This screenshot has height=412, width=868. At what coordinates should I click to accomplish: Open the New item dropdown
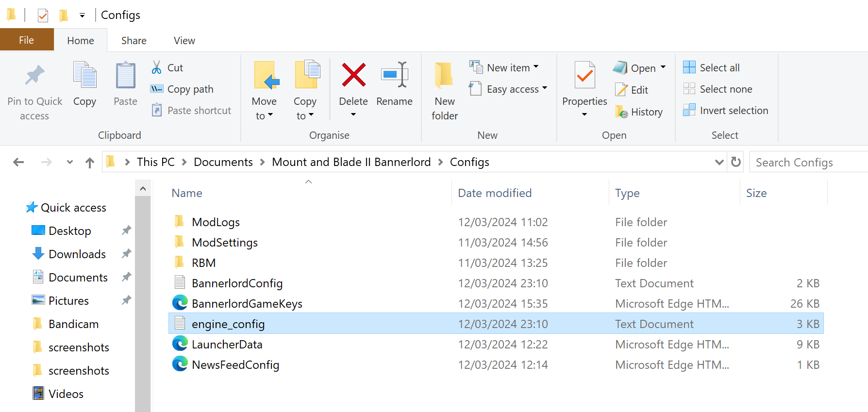pyautogui.click(x=536, y=67)
